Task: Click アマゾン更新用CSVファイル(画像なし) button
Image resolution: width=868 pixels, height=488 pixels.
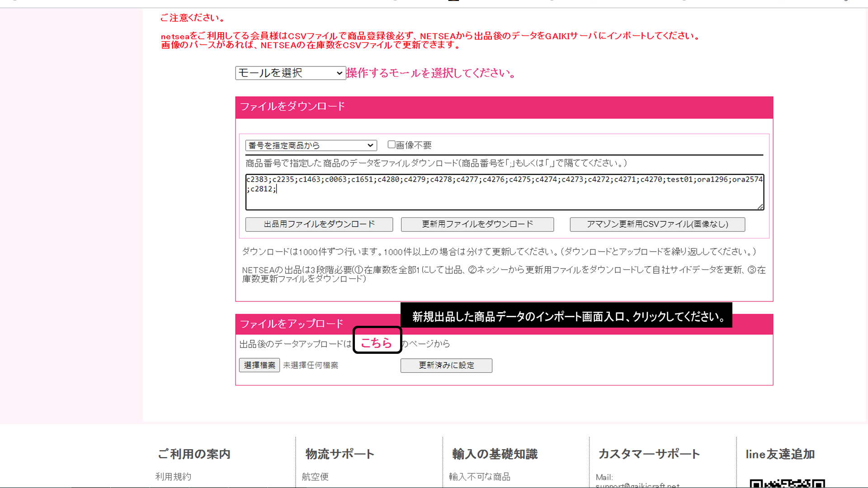Action: (657, 224)
